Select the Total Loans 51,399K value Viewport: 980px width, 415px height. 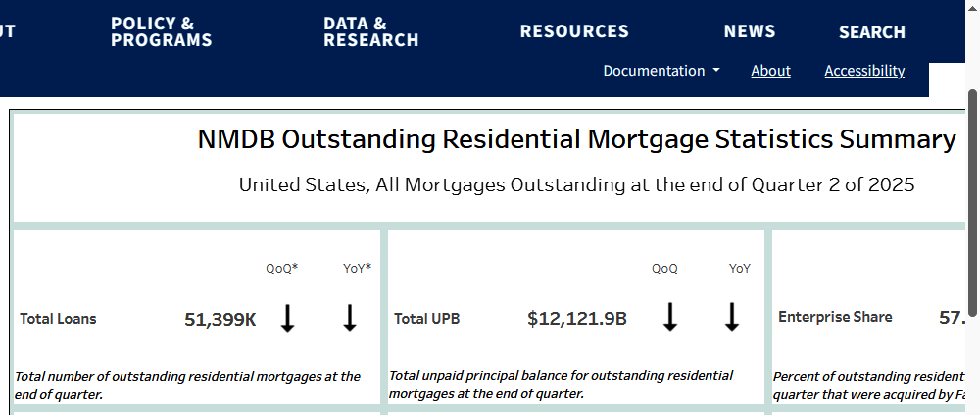(x=220, y=319)
